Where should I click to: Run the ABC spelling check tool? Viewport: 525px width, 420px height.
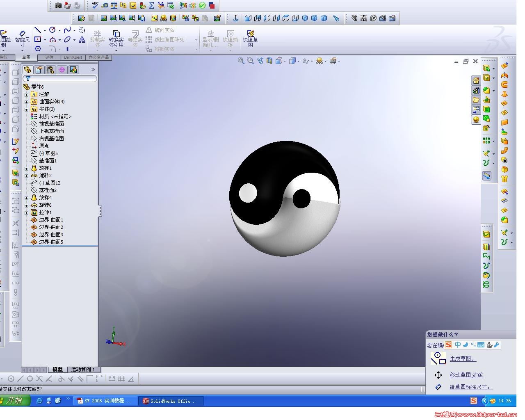pos(95,5)
